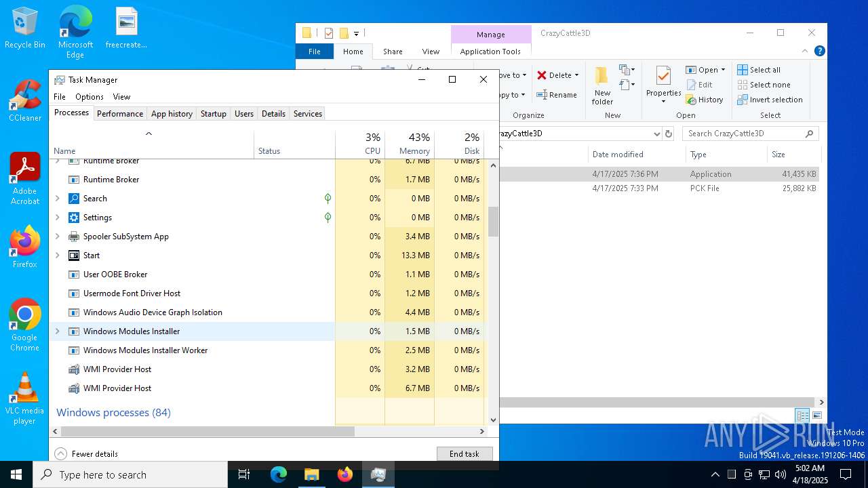Viewport: 868px width, 488px height.
Task: Expand the Windows Modules Installer group
Action: click(x=58, y=331)
